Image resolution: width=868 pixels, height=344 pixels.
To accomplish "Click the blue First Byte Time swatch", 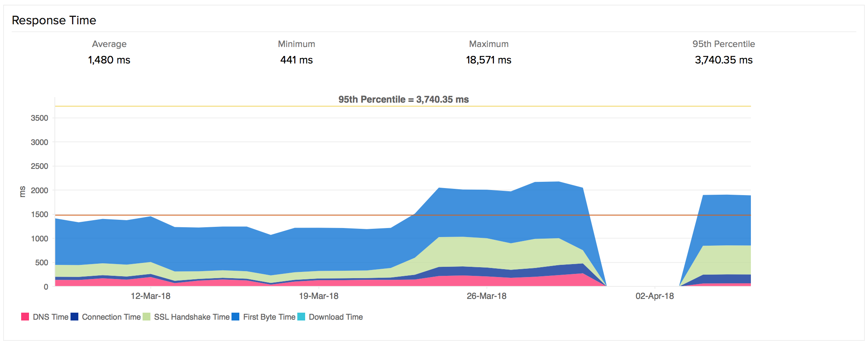I will (235, 317).
